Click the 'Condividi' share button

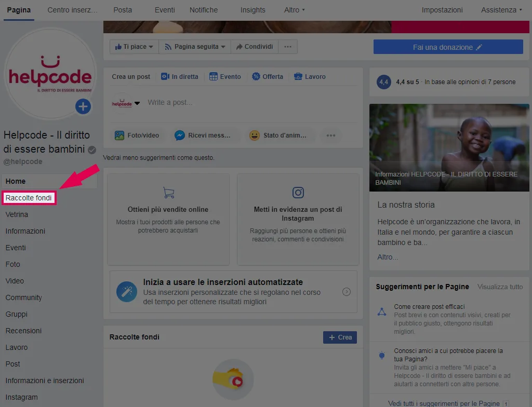(x=255, y=47)
